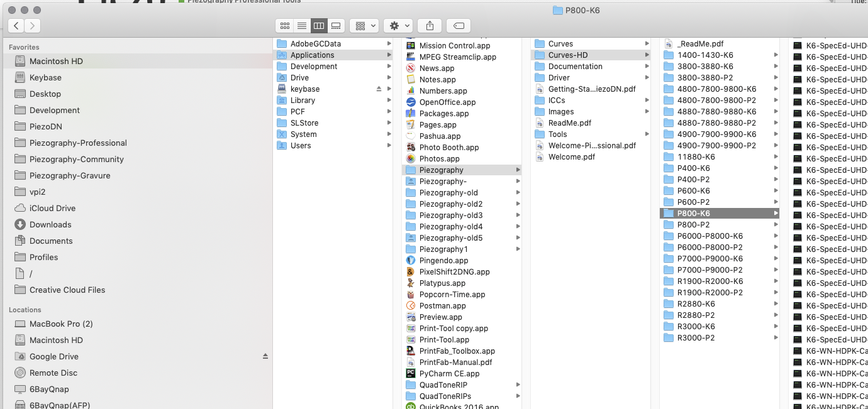Screen dimensions: 868x409
Task: Eject the Google Drive volume
Action: coord(265,356)
